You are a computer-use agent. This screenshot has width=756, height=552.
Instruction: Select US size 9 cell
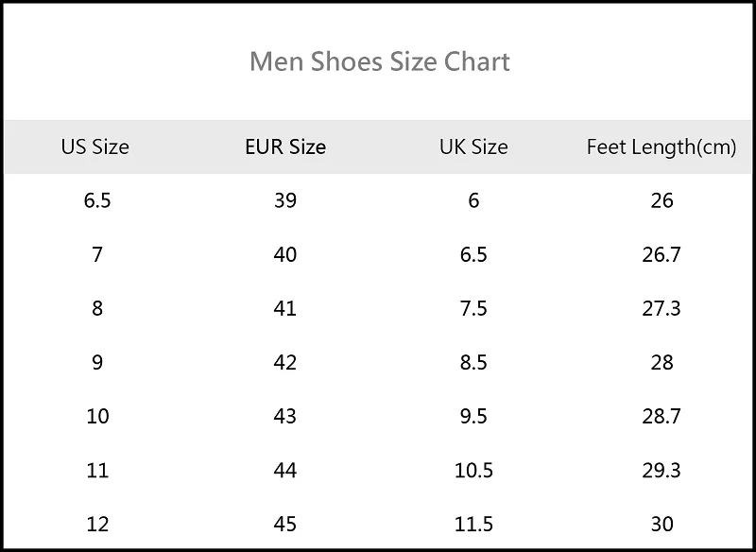pyautogui.click(x=97, y=363)
